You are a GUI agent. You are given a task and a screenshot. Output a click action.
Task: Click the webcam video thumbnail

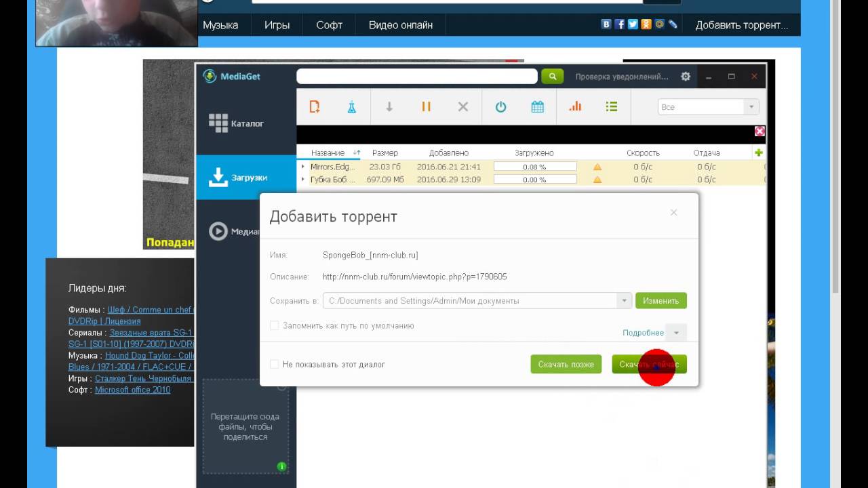pos(117,23)
